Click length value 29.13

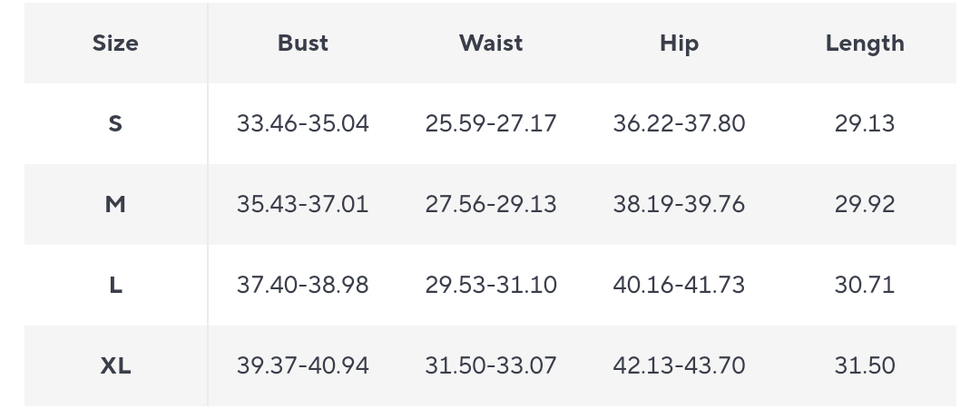[865, 123]
